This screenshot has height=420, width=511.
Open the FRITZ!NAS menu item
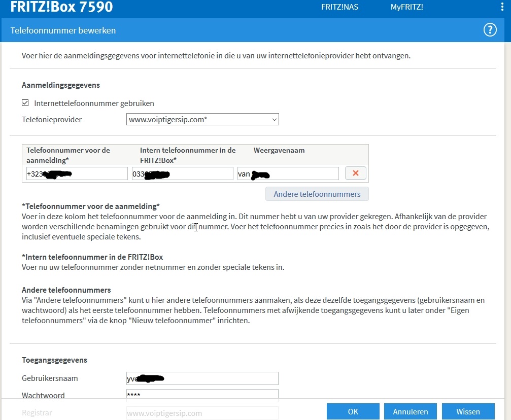pyautogui.click(x=339, y=7)
